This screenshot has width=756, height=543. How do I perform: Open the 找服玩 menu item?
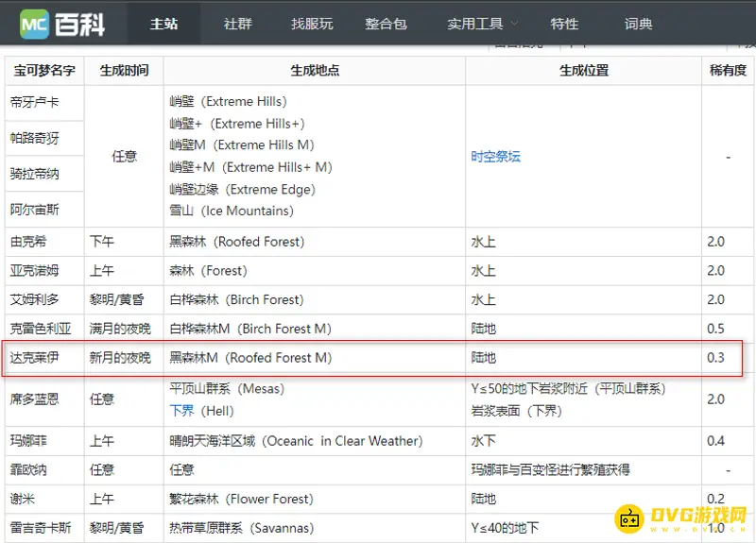click(x=312, y=24)
